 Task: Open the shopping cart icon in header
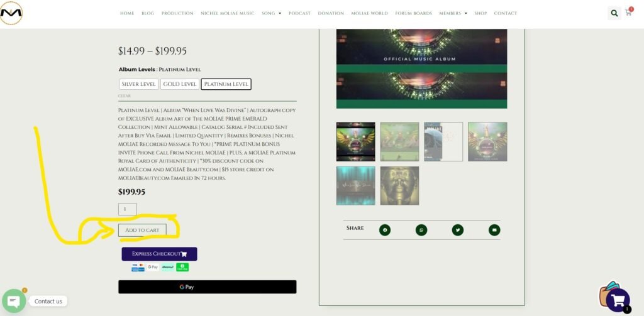click(628, 13)
